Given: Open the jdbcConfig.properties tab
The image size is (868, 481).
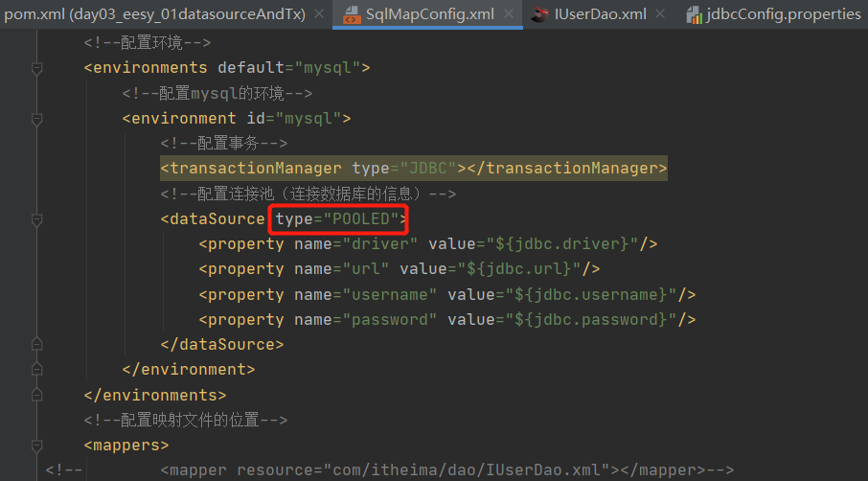Looking at the screenshot, I should 784,13.
